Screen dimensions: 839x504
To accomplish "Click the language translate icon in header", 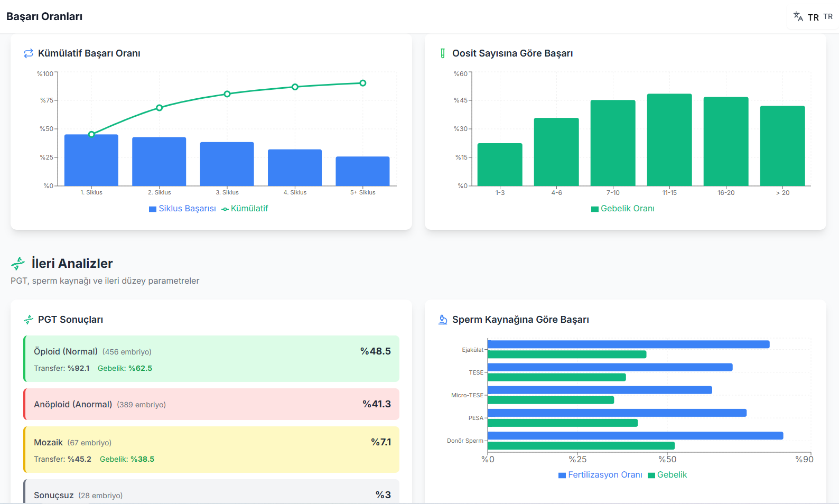I will coord(798,16).
